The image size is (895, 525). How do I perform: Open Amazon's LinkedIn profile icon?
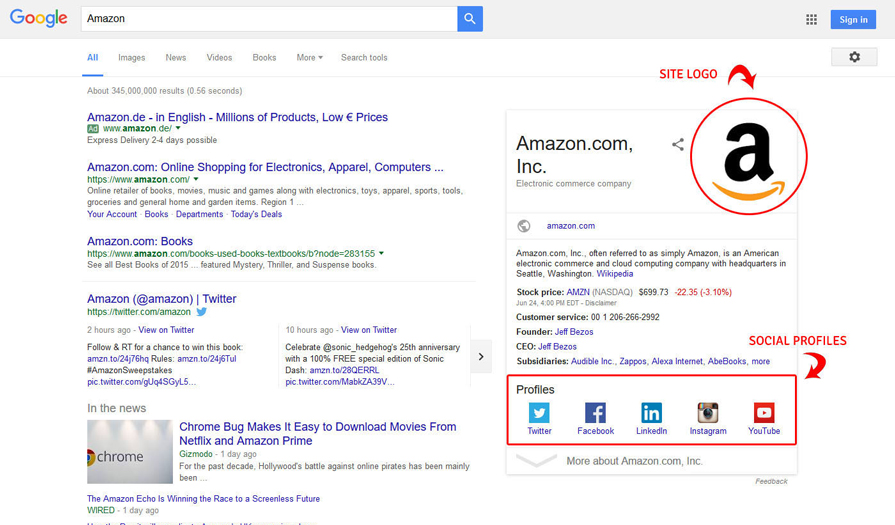(x=651, y=413)
